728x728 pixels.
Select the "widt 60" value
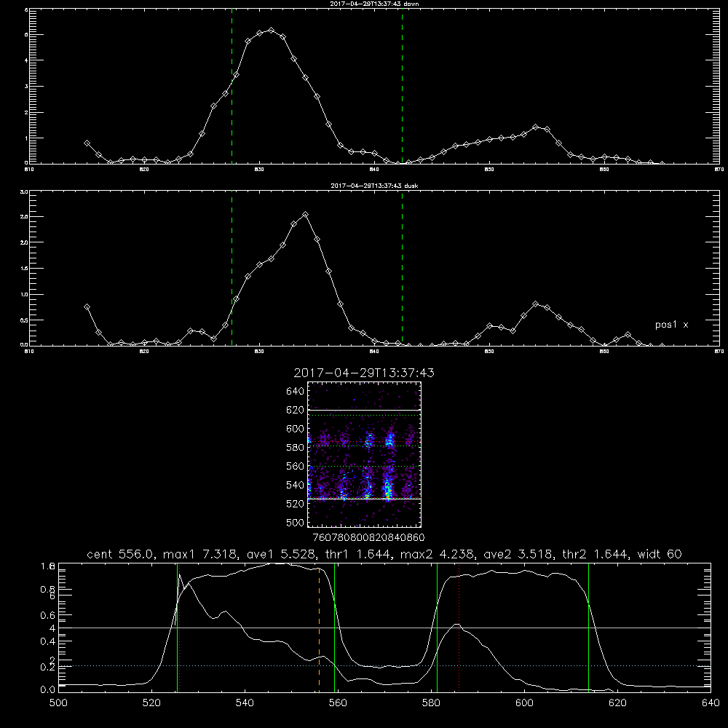[660, 554]
